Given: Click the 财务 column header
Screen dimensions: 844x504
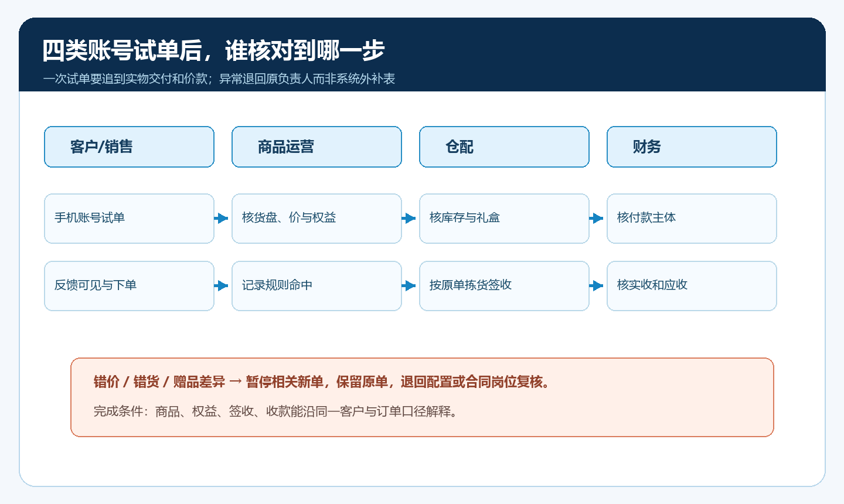Looking at the screenshot, I should pyautogui.click(x=692, y=147).
